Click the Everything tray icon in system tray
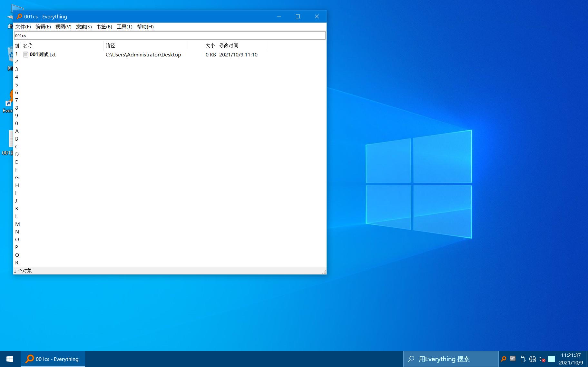Viewport: 588px width, 367px height. pos(504,359)
